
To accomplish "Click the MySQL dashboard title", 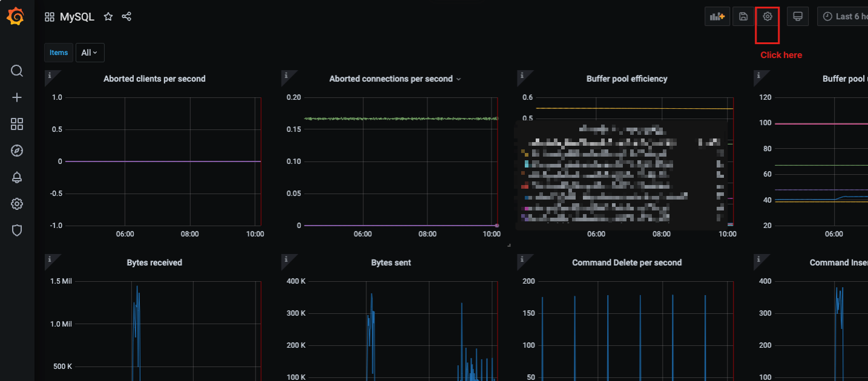I will (x=77, y=17).
